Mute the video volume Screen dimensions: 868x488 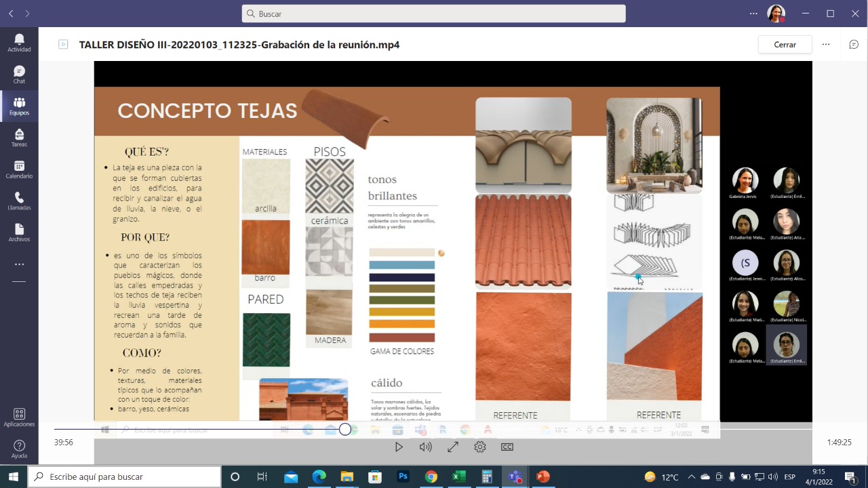pyautogui.click(x=425, y=447)
